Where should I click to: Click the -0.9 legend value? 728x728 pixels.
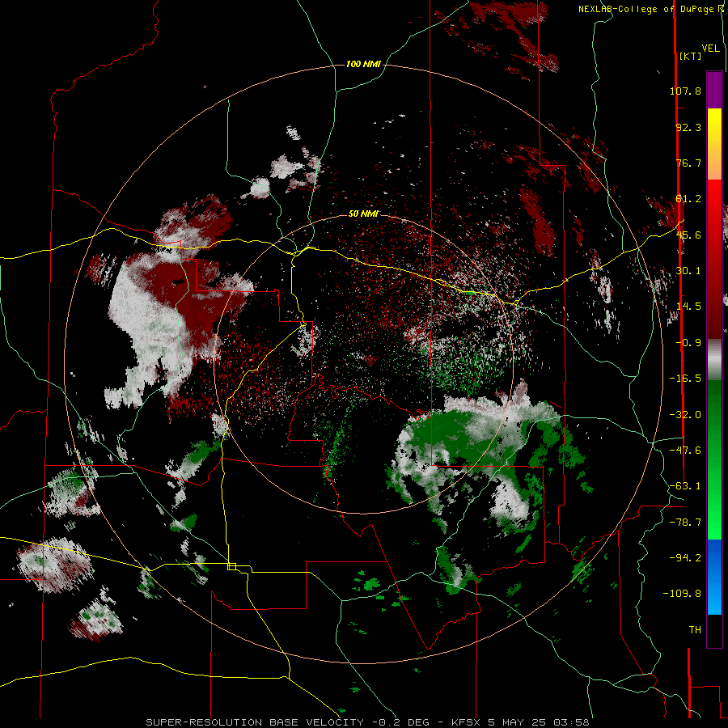[688, 343]
